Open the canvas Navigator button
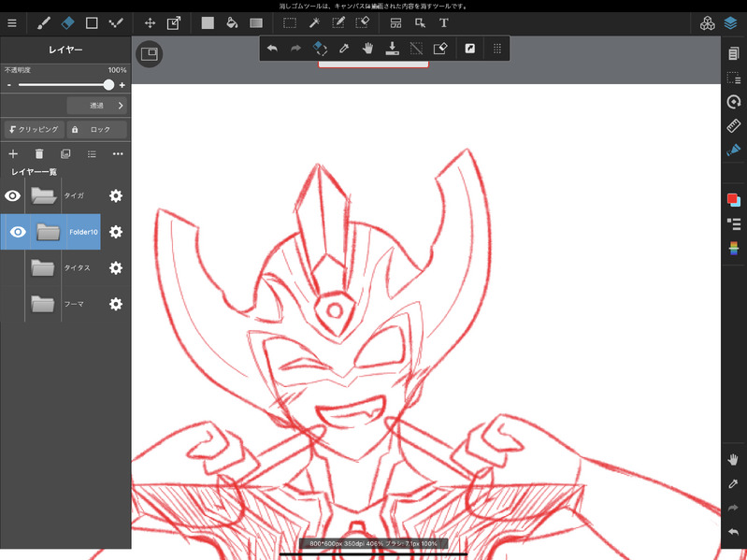The image size is (747, 560). pyautogui.click(x=149, y=54)
